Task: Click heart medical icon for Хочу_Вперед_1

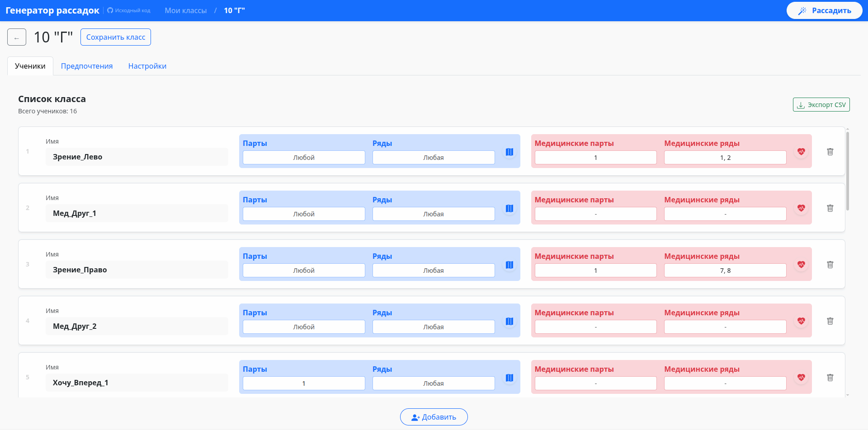Action: (801, 378)
